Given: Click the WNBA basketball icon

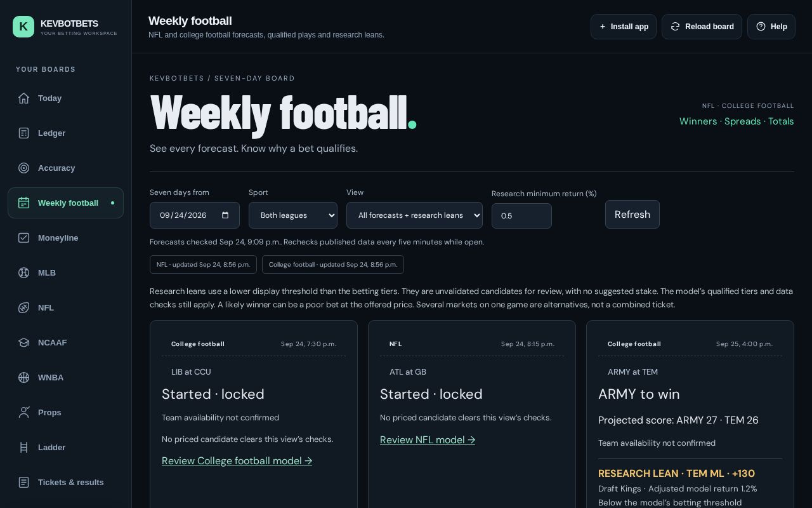Looking at the screenshot, I should click(23, 377).
